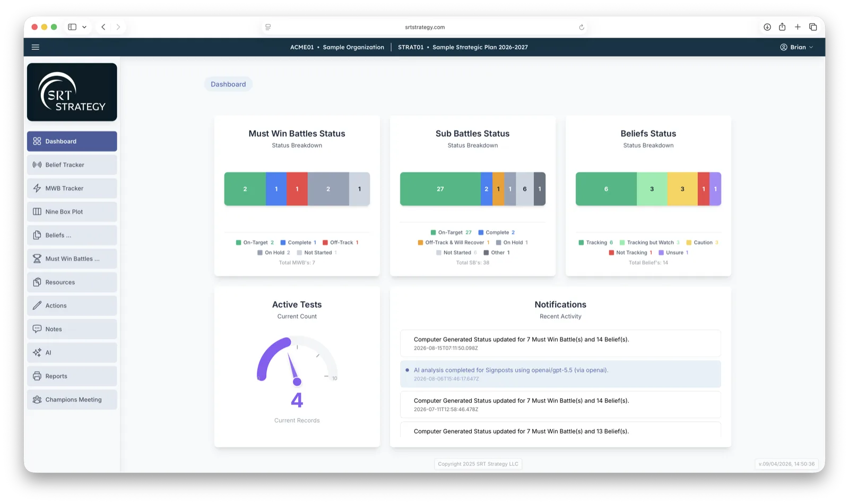
Task: Open the Notes menu item
Action: (x=72, y=329)
